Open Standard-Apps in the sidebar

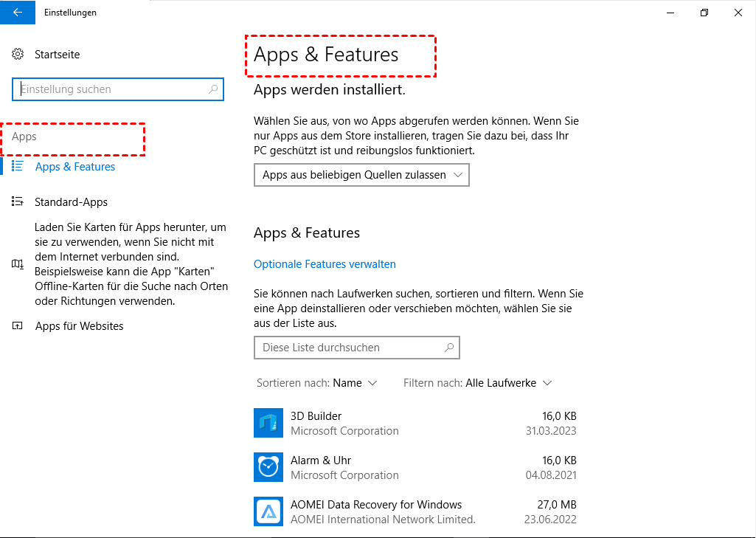71,202
